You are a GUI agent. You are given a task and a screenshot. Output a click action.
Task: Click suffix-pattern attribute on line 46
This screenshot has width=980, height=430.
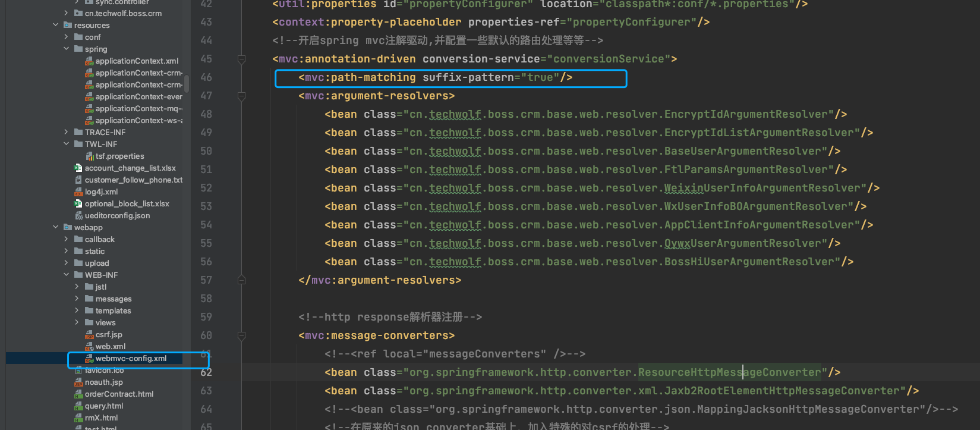coord(468,77)
